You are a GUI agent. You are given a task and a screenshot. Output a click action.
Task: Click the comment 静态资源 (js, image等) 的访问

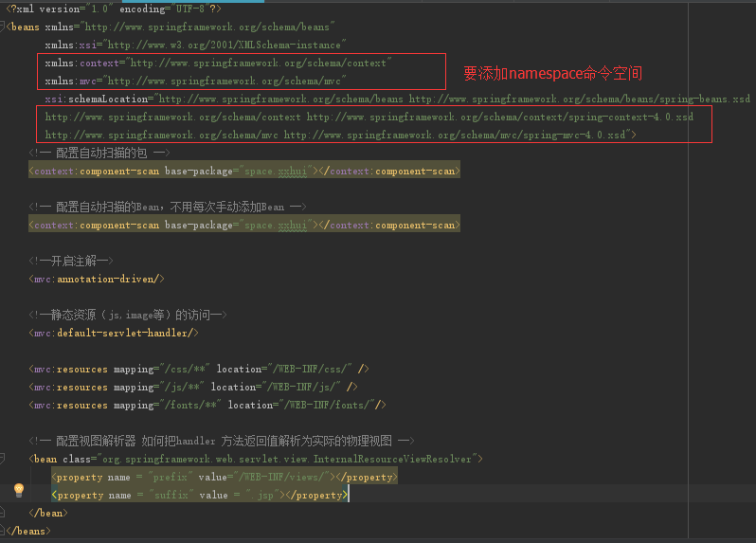(x=128, y=315)
